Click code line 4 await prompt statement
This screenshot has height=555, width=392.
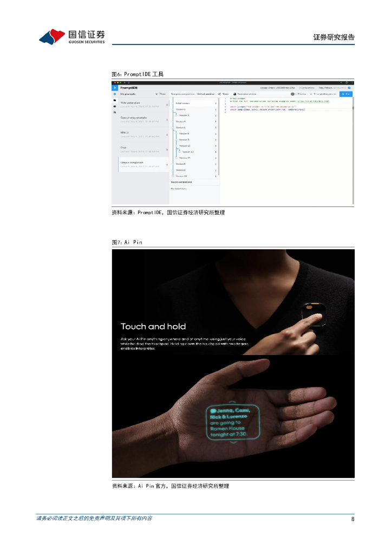[x=263, y=107]
